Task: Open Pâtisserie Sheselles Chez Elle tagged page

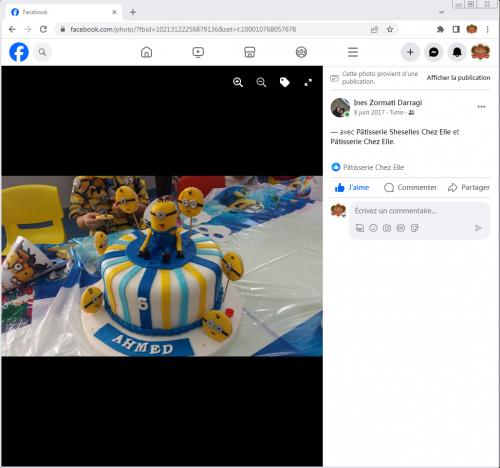Action: tap(403, 132)
